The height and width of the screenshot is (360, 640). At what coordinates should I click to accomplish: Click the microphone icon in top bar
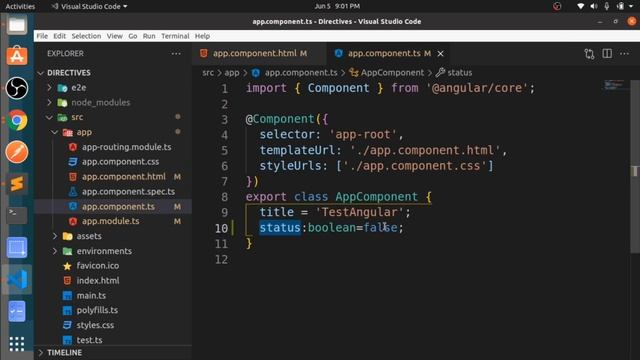pos(607,6)
